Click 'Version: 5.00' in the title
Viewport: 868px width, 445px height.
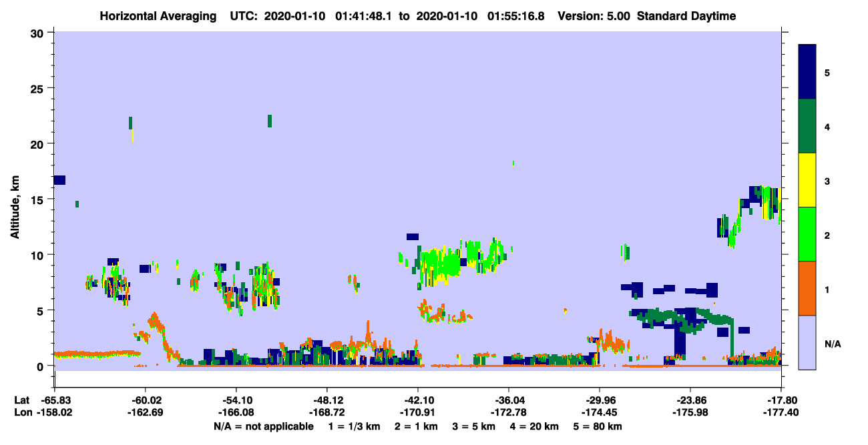point(594,16)
